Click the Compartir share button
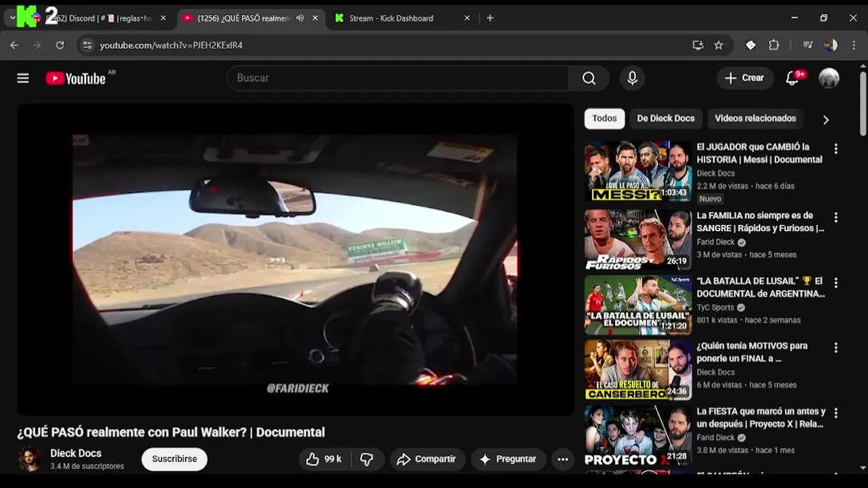 (427, 459)
